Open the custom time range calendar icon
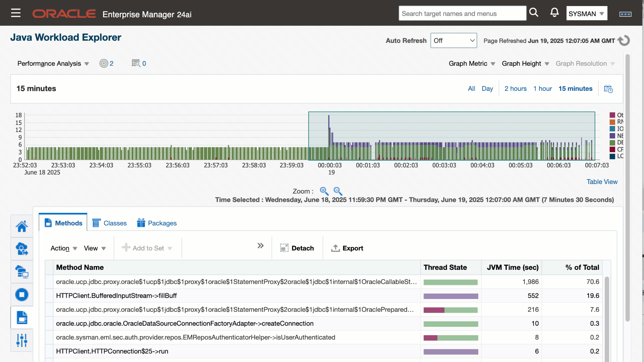Viewport: 644px width, 362px height. click(x=608, y=89)
